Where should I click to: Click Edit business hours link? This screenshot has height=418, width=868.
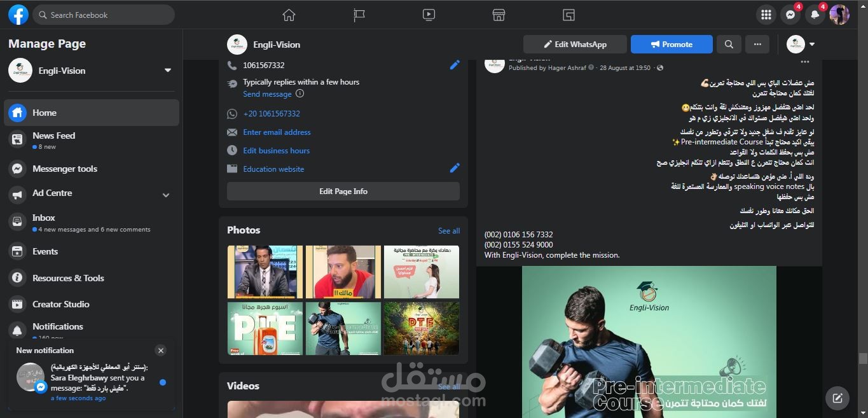276,151
